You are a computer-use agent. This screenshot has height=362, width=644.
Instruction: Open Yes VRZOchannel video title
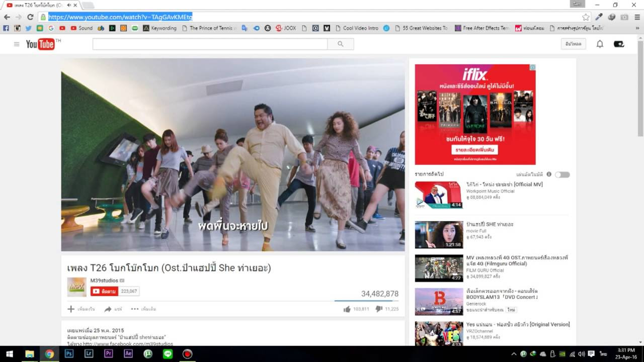tap(518, 325)
